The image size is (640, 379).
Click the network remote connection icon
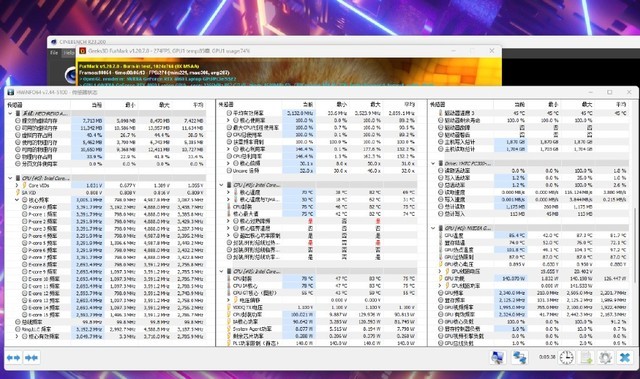coord(519,358)
